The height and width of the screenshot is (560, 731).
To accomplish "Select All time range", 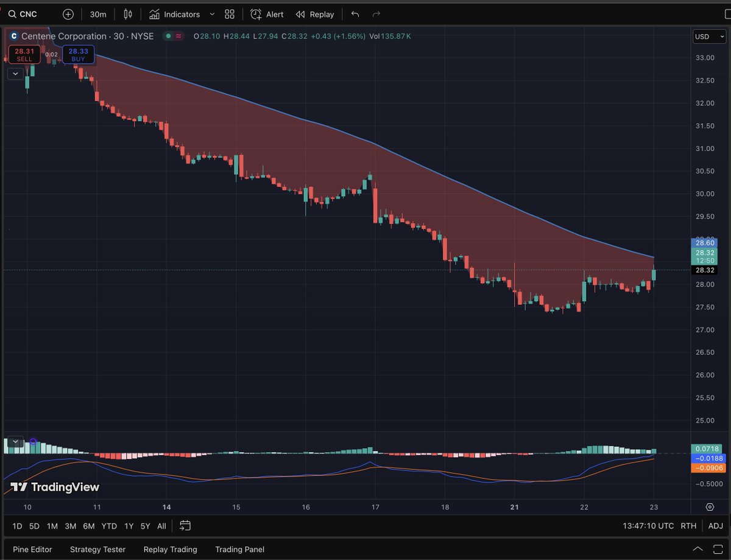I will (x=161, y=526).
